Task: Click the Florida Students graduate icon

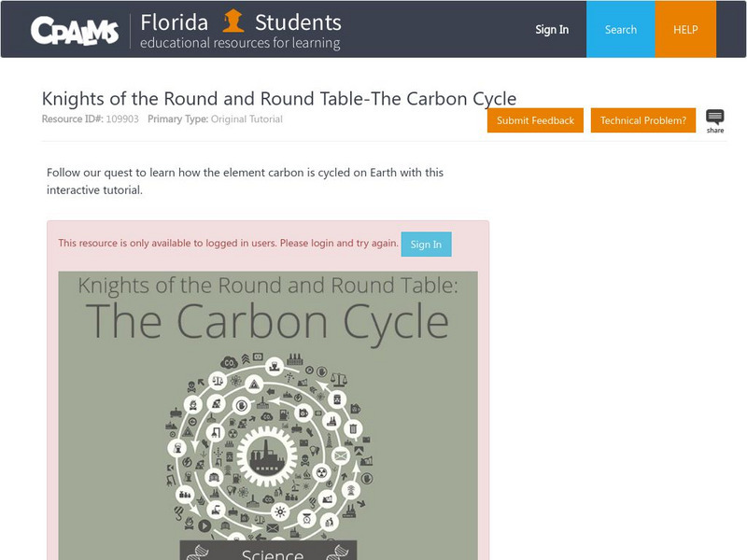Action: click(x=233, y=21)
